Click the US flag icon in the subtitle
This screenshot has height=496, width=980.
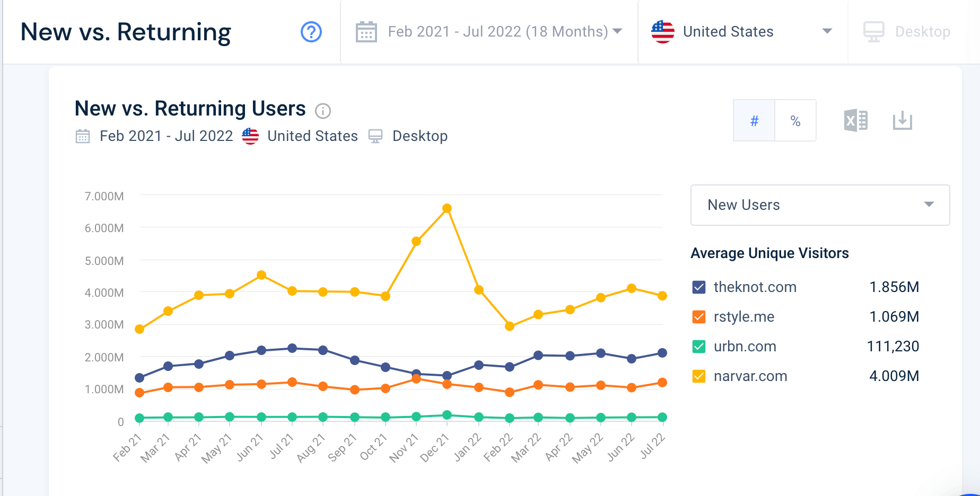pos(250,136)
